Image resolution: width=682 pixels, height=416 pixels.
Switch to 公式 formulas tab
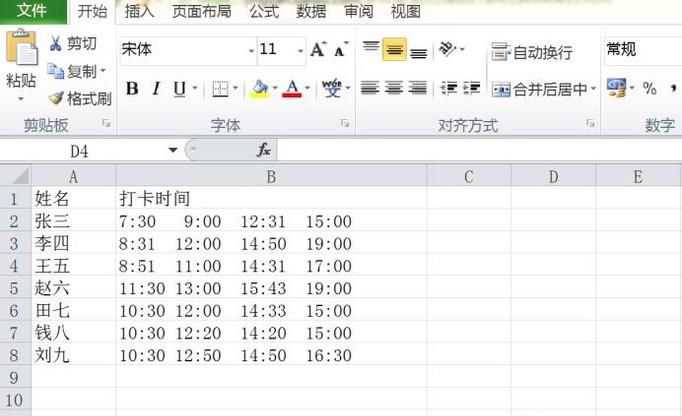(264, 11)
